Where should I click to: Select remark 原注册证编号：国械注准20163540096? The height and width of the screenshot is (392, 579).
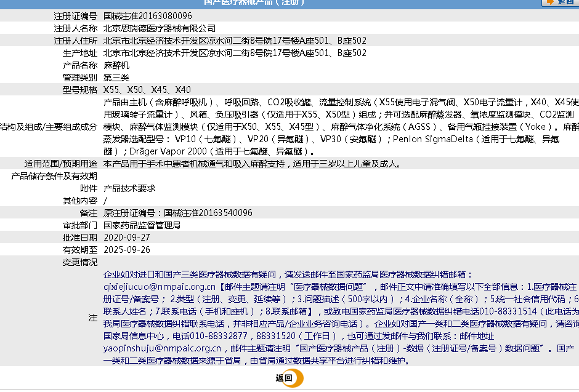(x=177, y=213)
